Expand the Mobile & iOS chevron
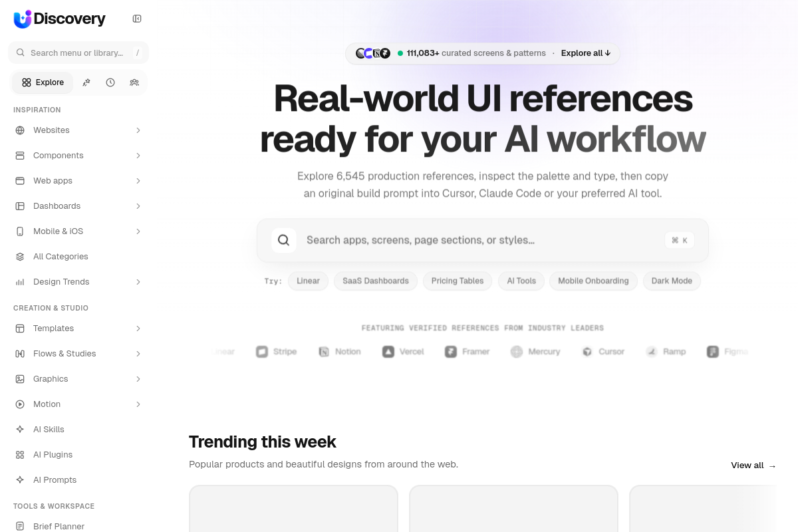This screenshot has width=798, height=532. pos(138,231)
